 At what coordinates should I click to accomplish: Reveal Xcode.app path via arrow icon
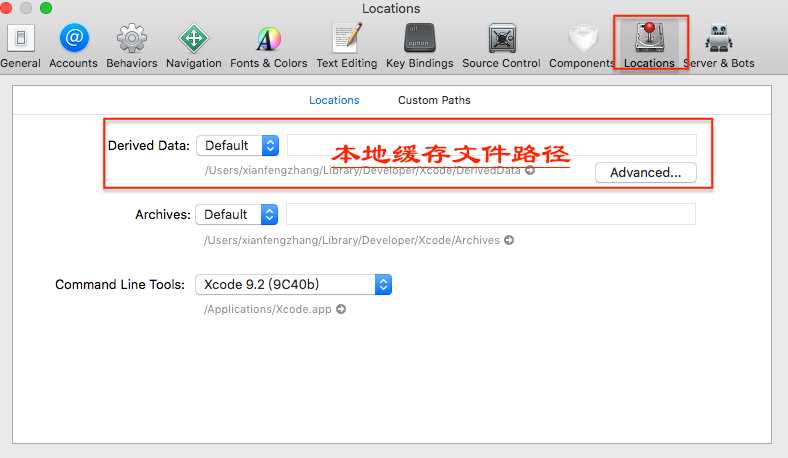(341, 309)
